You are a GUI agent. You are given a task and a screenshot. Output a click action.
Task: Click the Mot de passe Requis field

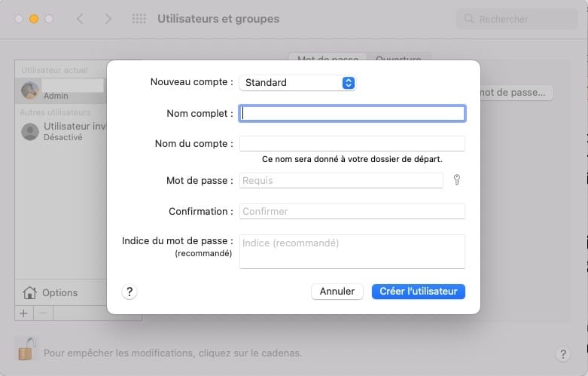[341, 180]
